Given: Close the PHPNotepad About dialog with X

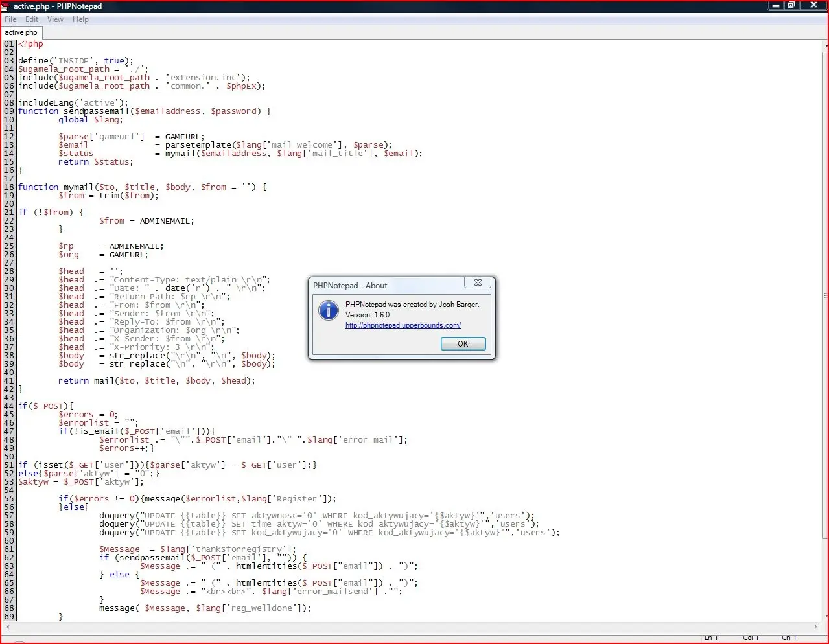Looking at the screenshot, I should [x=478, y=282].
